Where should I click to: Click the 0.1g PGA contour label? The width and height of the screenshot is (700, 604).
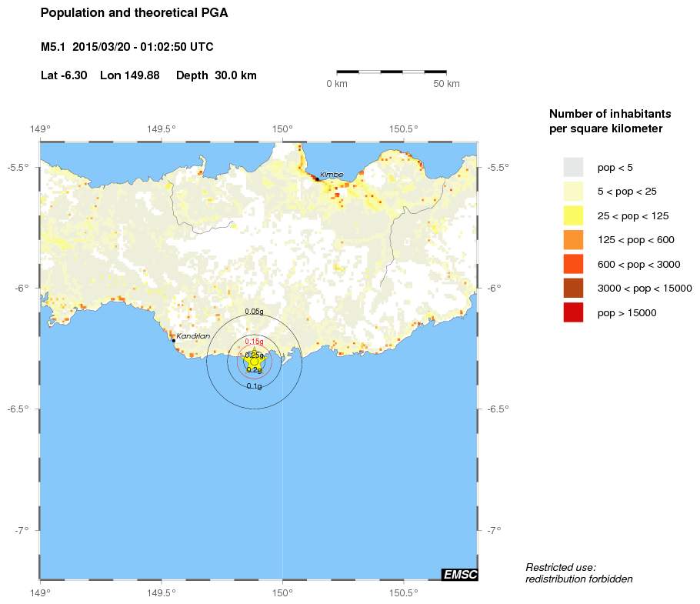254,385
